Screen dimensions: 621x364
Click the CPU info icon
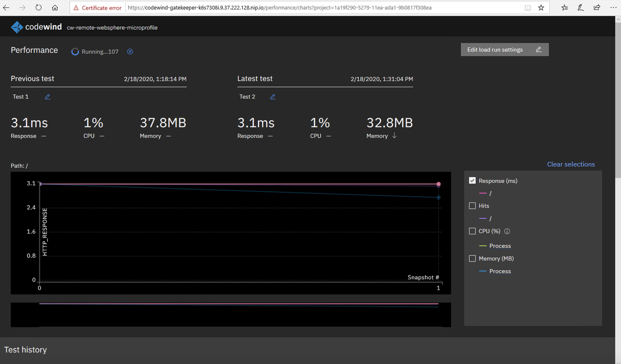507,231
